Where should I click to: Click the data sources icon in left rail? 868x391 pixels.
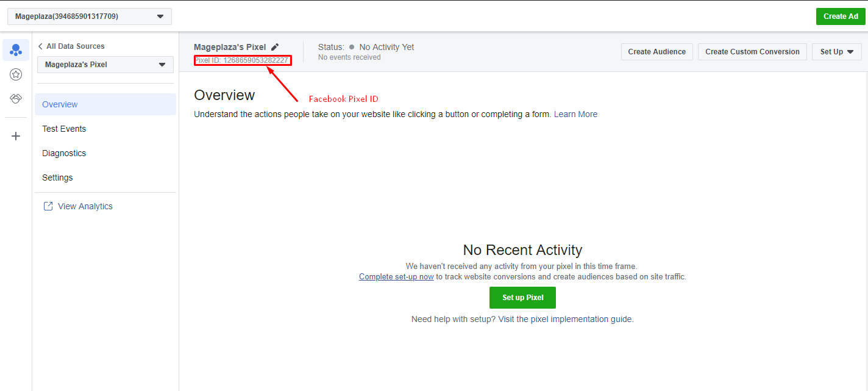16,50
